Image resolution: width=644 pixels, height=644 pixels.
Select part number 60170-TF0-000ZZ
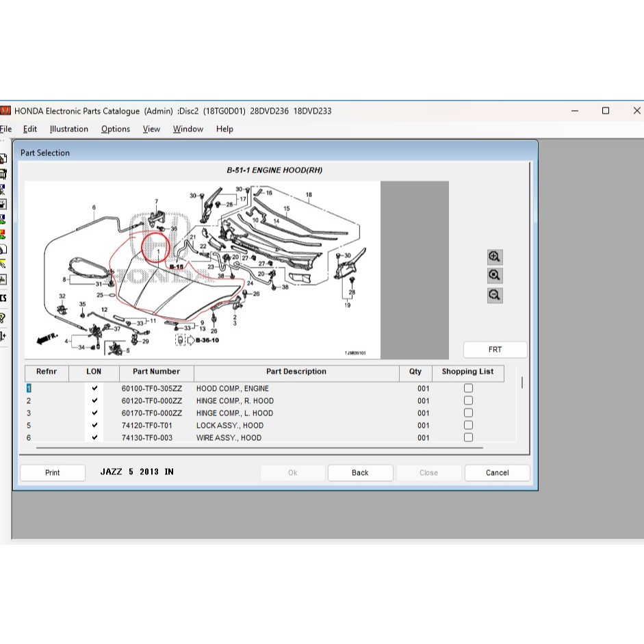click(151, 413)
